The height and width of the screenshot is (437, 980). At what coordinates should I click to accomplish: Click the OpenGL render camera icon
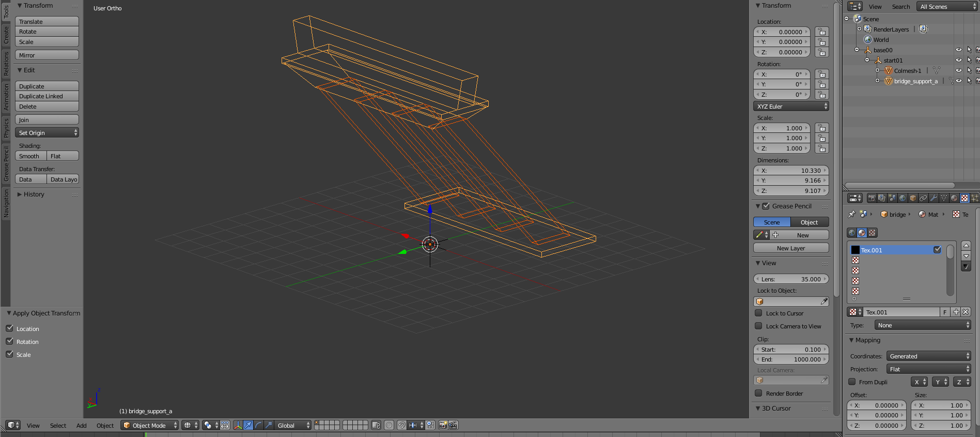(443, 425)
